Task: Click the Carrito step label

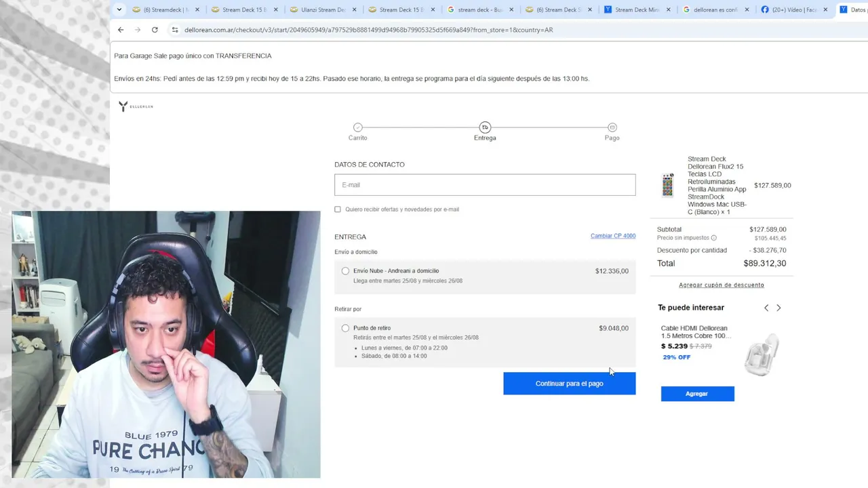Action: click(x=358, y=138)
